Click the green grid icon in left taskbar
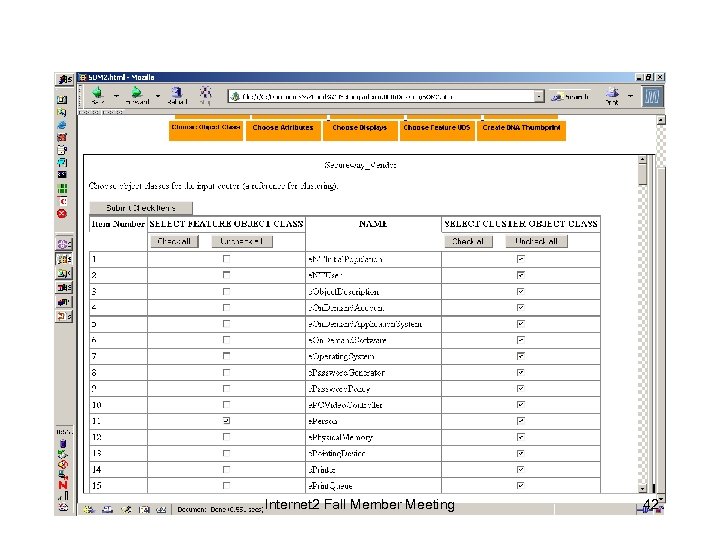Viewport: 720px width, 540px height. coord(62,188)
